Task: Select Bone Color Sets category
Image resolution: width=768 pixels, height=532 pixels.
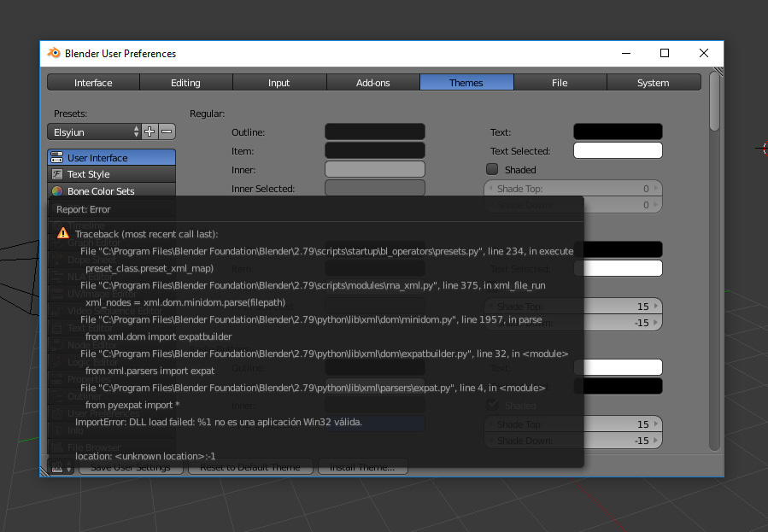Action: [x=112, y=191]
